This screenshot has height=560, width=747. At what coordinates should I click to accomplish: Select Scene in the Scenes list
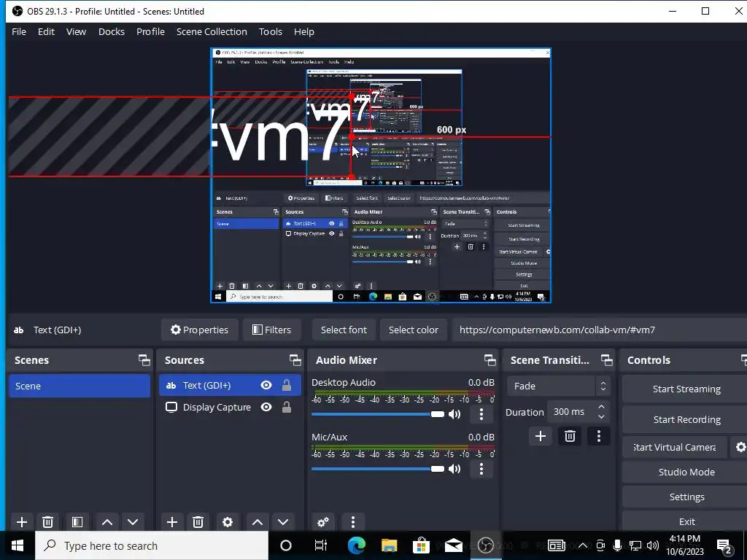click(x=80, y=386)
